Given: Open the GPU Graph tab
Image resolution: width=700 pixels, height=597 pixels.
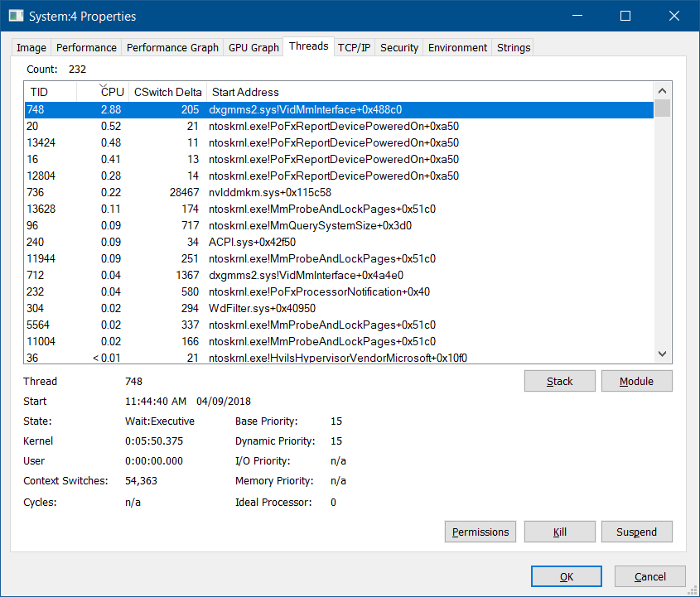Looking at the screenshot, I should (253, 48).
